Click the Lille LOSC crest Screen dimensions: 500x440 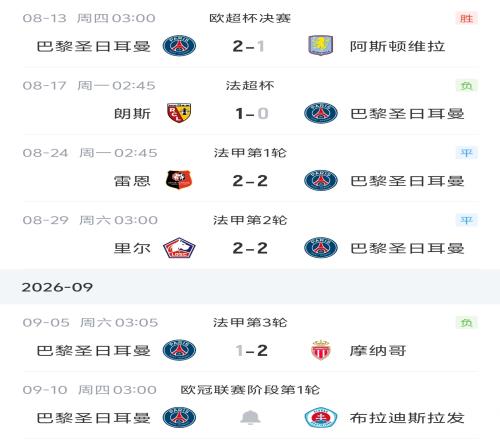(179, 248)
